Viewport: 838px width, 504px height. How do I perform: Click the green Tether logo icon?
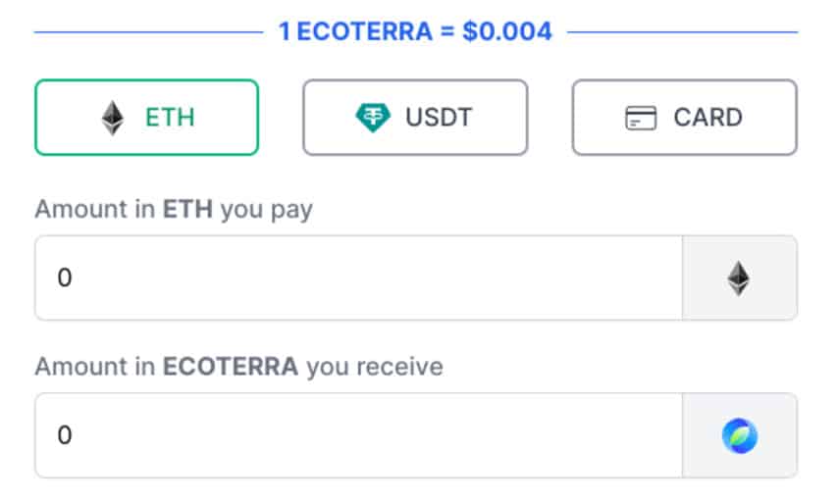point(373,119)
